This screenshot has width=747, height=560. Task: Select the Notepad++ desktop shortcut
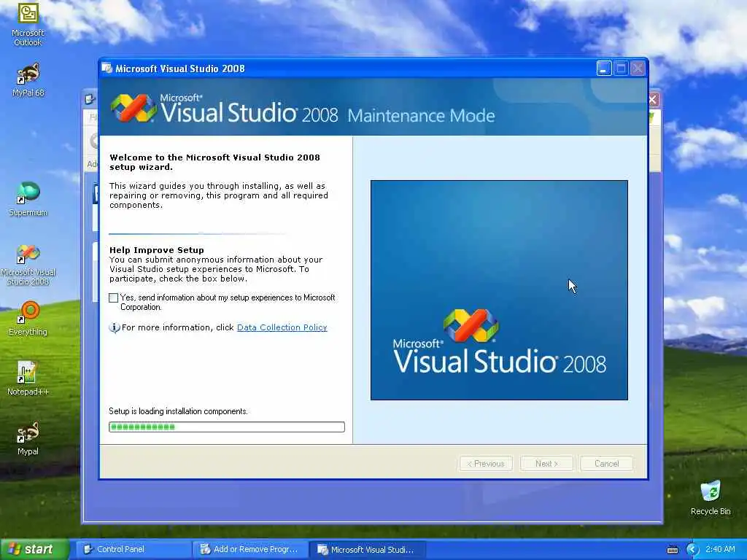28,378
